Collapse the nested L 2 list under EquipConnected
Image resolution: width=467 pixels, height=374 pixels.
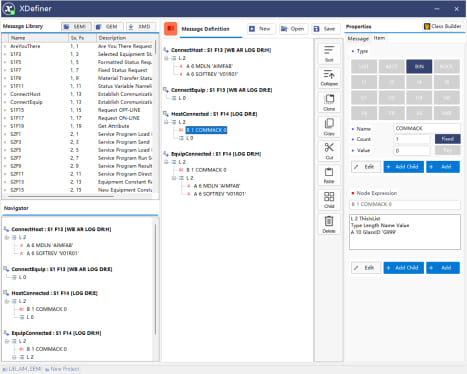click(174, 178)
